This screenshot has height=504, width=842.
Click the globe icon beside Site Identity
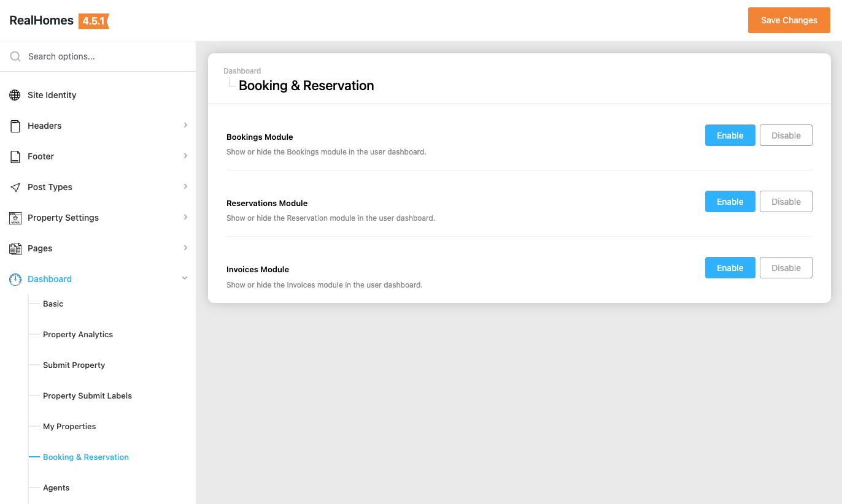(x=15, y=95)
